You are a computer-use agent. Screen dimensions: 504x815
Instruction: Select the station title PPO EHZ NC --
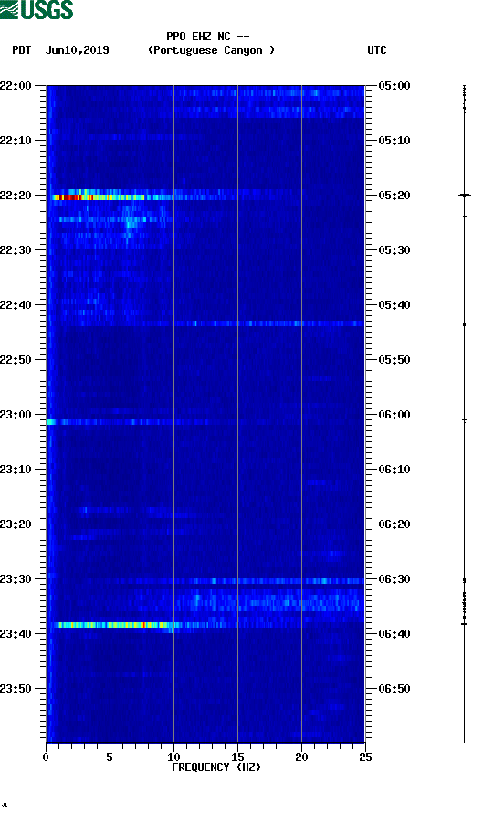coord(208,37)
